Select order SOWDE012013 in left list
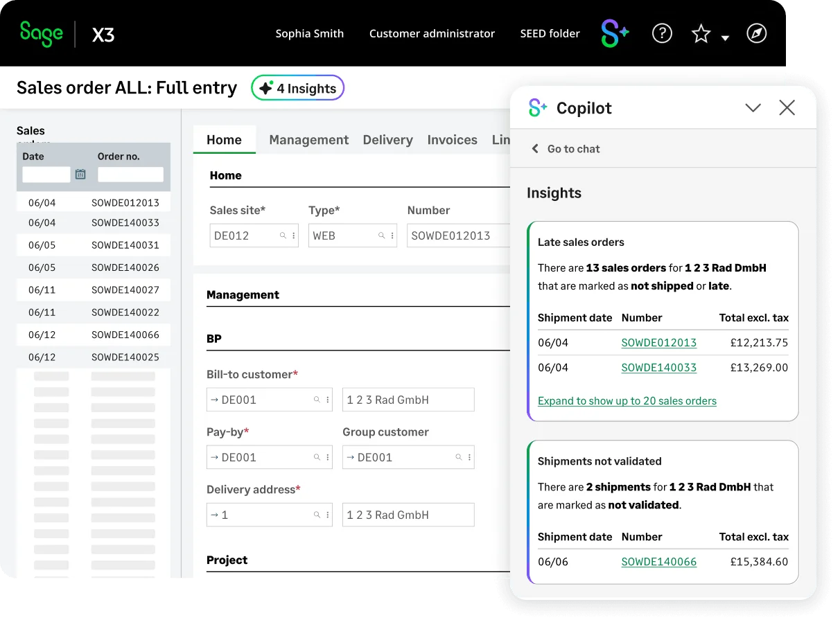Viewport: 840px width, 629px height. pyautogui.click(x=94, y=202)
